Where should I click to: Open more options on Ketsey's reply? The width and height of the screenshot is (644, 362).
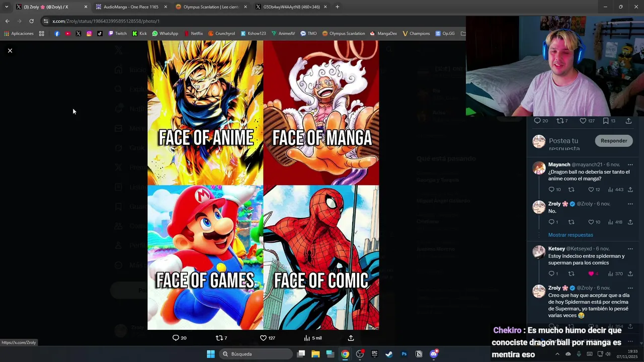[630, 248]
